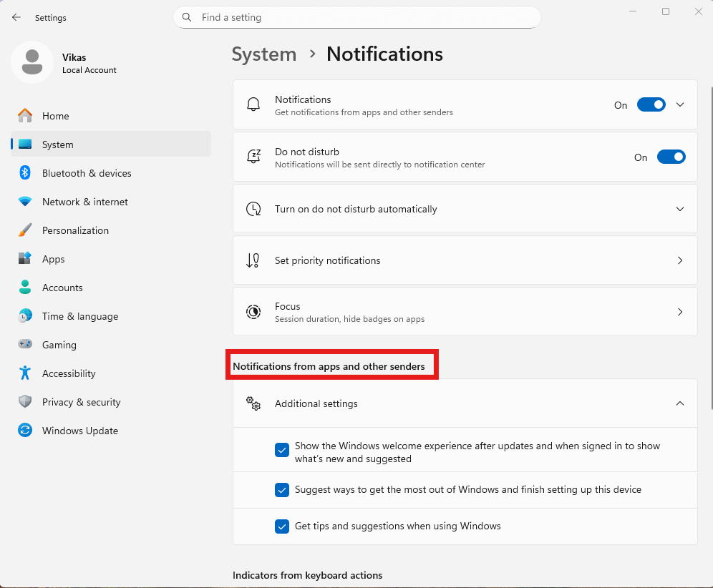Click the Gaming controller icon in sidebar
Image resolution: width=713 pixels, height=588 pixels.
[x=25, y=345]
